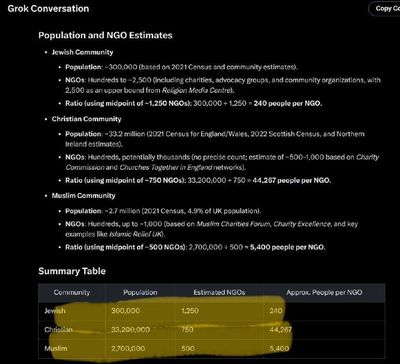
Task: Click the Muslim Charities Forum text
Action: 233,224
